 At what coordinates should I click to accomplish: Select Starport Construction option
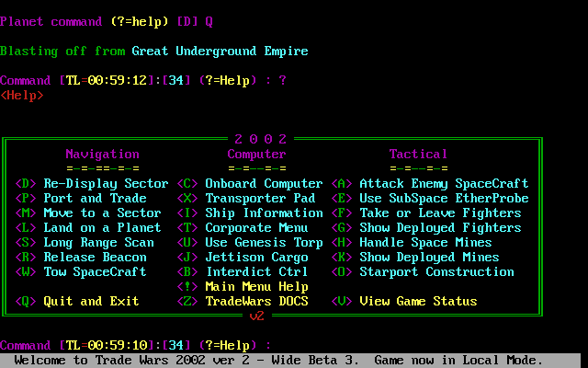point(423,272)
